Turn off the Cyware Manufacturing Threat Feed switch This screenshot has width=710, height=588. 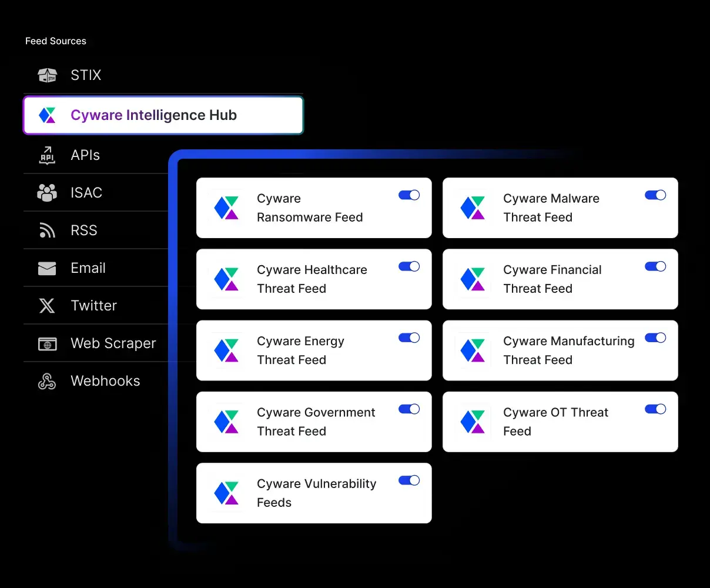pos(655,338)
